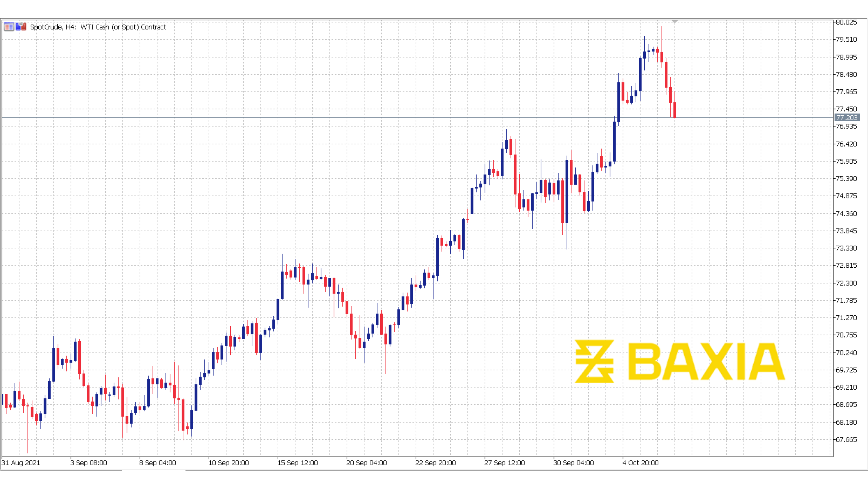Click the 78.480 price scale label
Image resolution: width=868 pixels, height=489 pixels.
846,74
